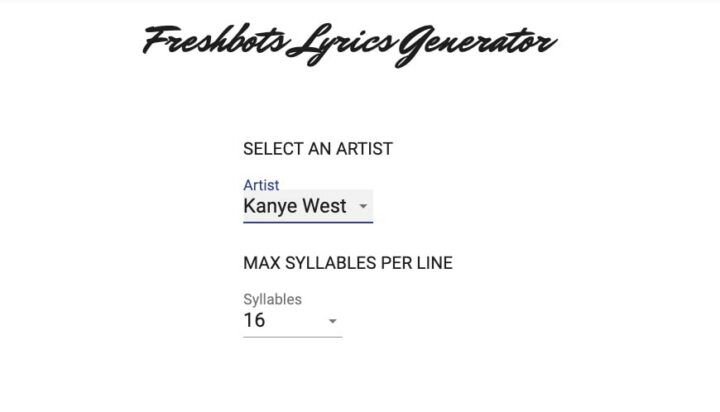Screen dimensions: 720x412
Task: Click the Freshbots Lyrics Generator title
Action: point(349,43)
